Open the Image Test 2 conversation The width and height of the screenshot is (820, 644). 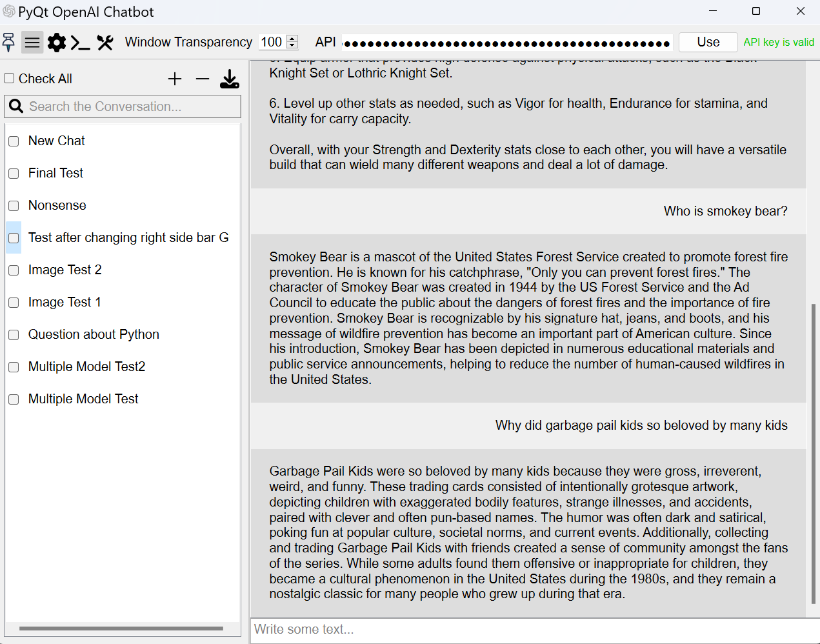point(65,270)
